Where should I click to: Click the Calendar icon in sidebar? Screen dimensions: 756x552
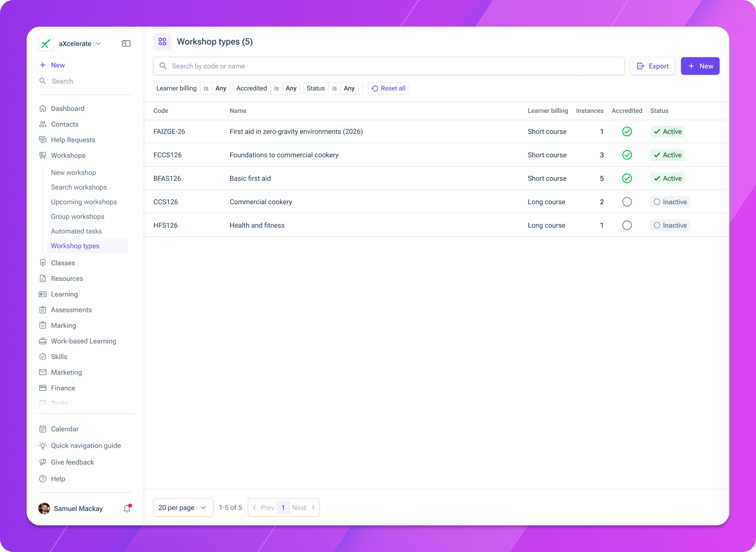pos(43,429)
